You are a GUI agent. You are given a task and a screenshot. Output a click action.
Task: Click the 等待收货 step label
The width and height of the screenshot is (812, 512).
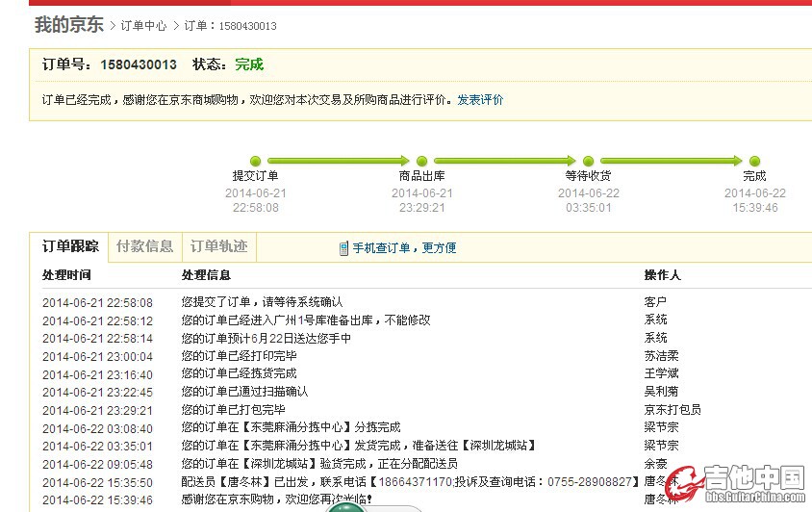(588, 176)
